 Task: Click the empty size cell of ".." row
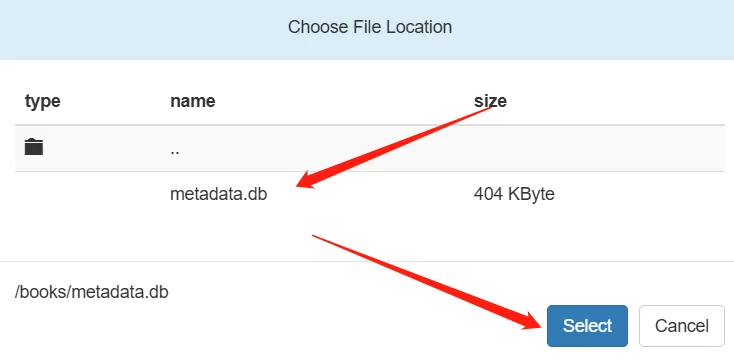coord(595,148)
